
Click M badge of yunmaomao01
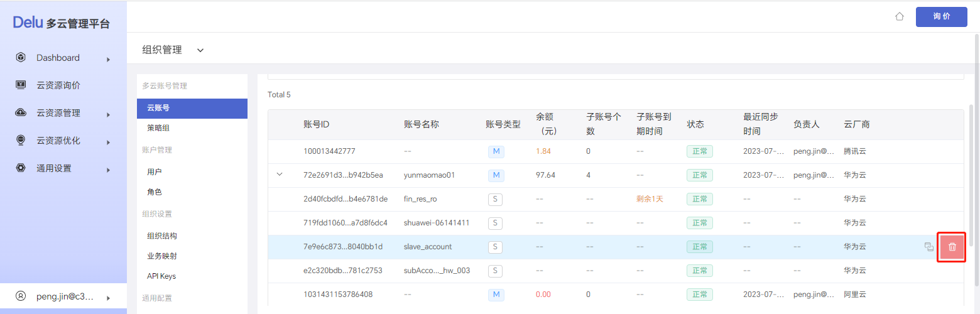click(x=496, y=175)
